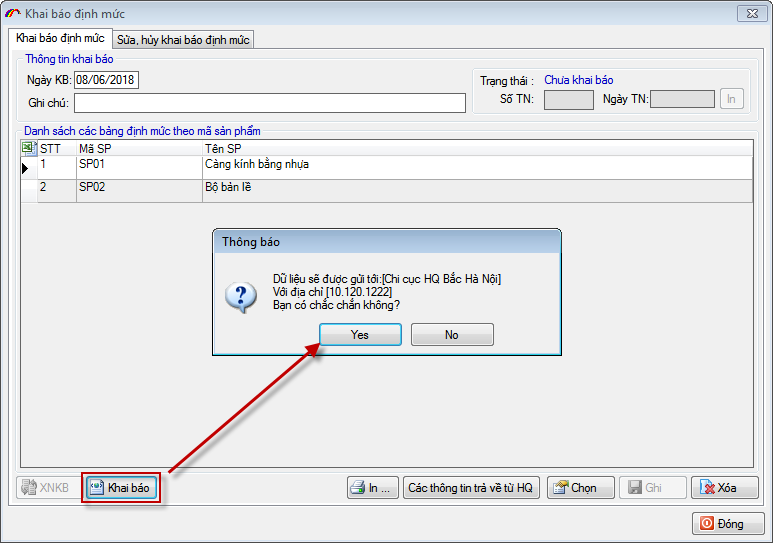Viewport: 773px width, 543px height.
Task: Close the Khai báo định mức window
Action: click(749, 13)
